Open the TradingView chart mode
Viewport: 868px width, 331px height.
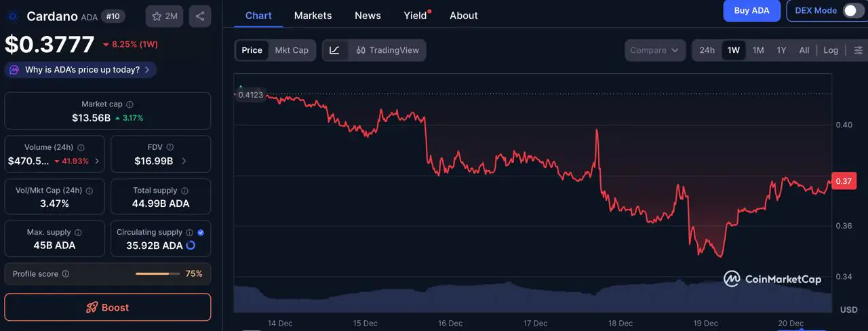[x=387, y=50]
